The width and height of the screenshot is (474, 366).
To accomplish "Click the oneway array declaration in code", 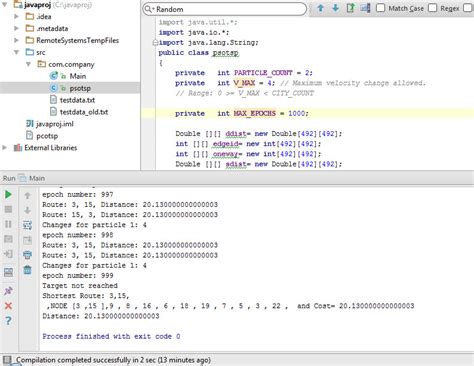I will click(x=248, y=154).
